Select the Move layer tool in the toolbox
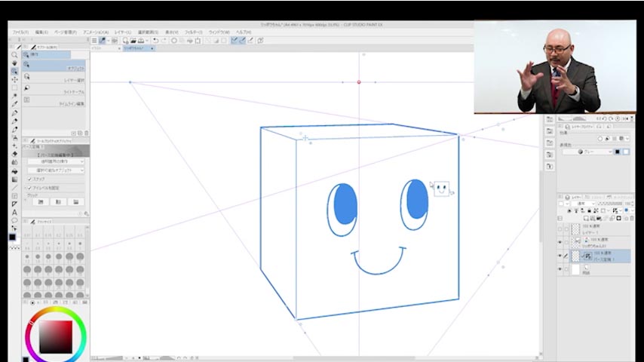 click(15, 79)
